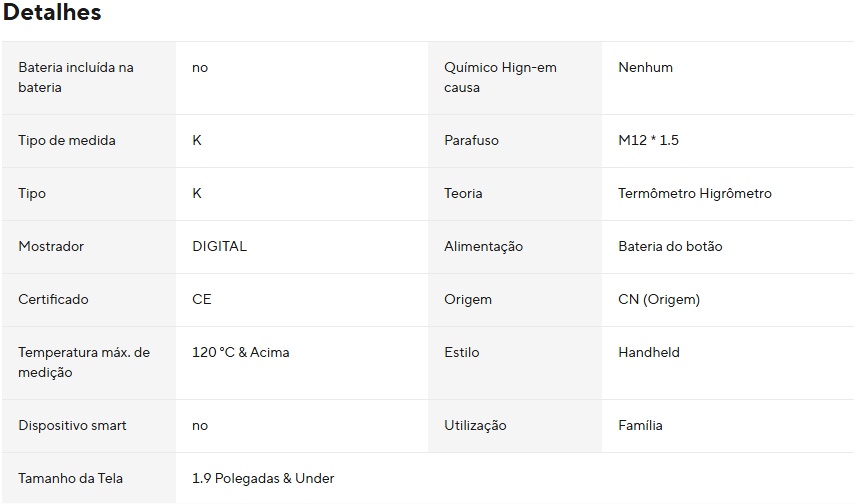856x504 pixels.
Task: Select the '1.9 Polegadas & Under' value
Action: (x=263, y=478)
